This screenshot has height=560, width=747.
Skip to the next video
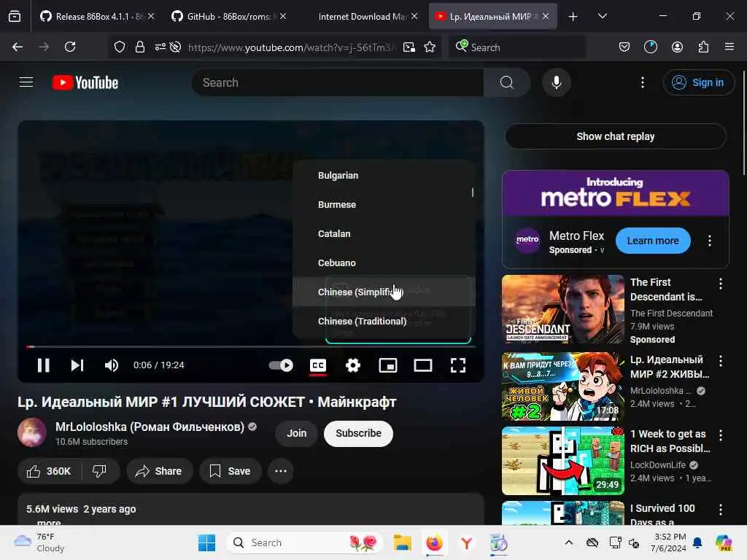[77, 365]
